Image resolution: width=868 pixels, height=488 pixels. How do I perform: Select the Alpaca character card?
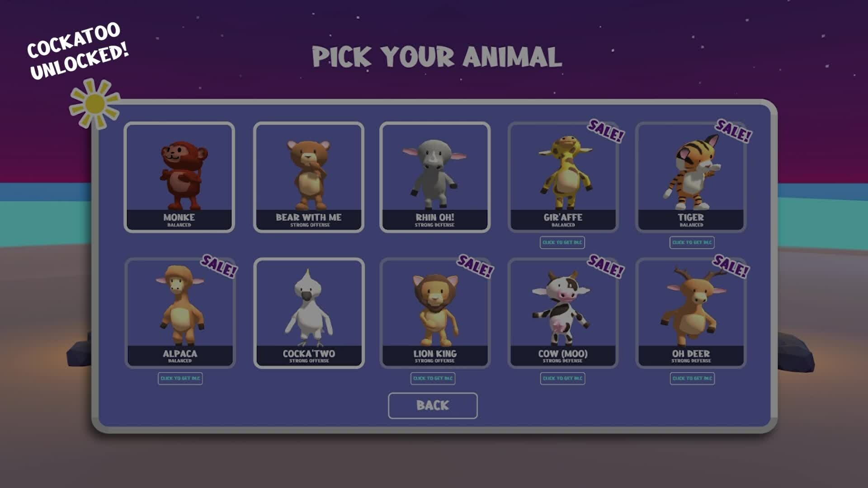(x=180, y=313)
